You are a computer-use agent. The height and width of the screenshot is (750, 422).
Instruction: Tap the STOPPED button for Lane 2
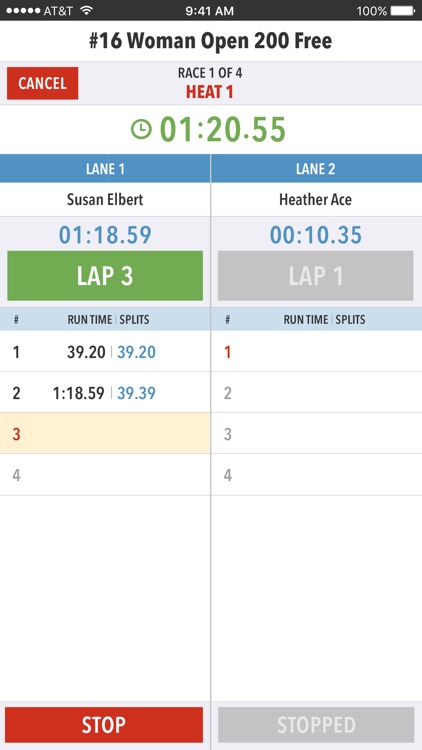pyautogui.click(x=316, y=725)
